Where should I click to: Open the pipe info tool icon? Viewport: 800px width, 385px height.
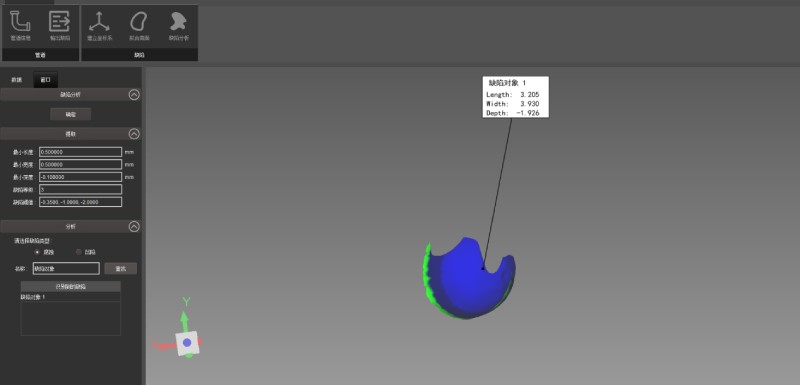(x=20, y=22)
